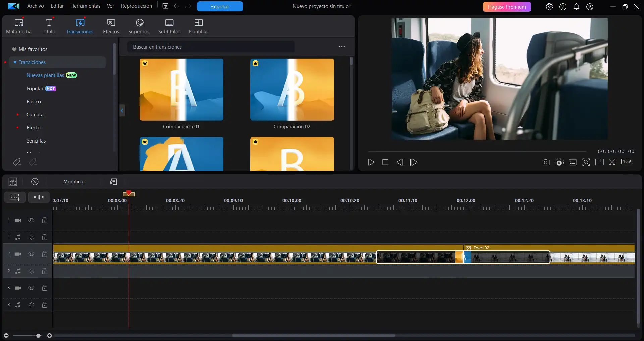Click the snapshot camera icon in preview
Screen dimensions: 644x341
(545, 162)
